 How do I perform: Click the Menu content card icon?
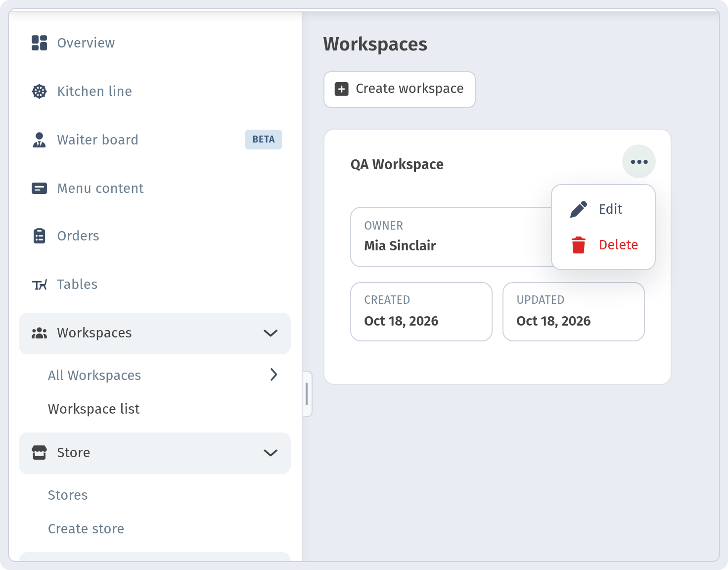40,189
